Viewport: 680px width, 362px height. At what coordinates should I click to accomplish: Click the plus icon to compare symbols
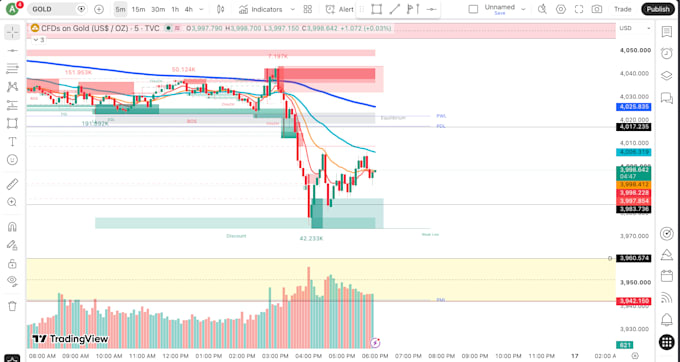pos(99,9)
